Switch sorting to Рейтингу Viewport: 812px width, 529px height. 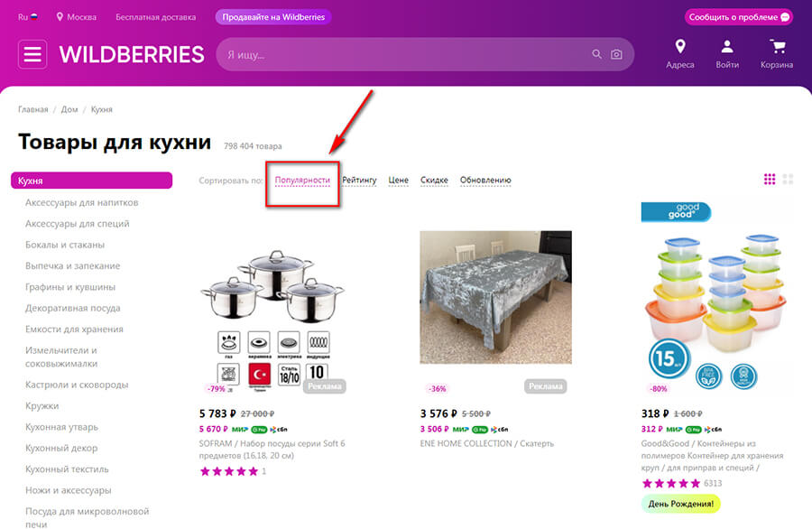coord(360,180)
